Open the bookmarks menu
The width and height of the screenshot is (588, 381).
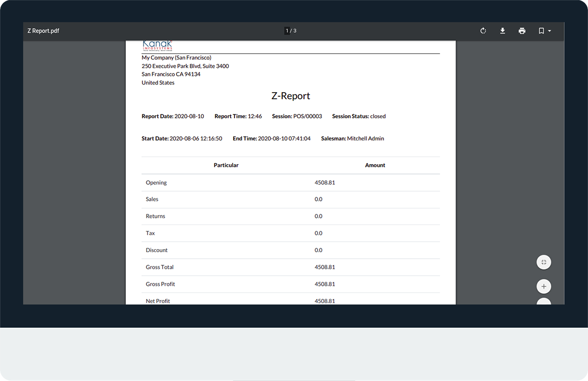545,31
